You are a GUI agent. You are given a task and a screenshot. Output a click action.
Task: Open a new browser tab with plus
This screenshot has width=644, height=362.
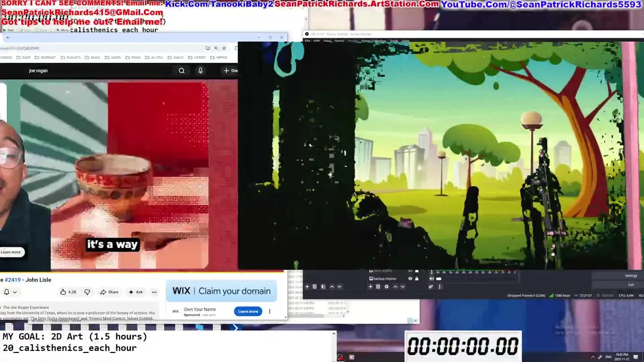pyautogui.click(x=8, y=37)
